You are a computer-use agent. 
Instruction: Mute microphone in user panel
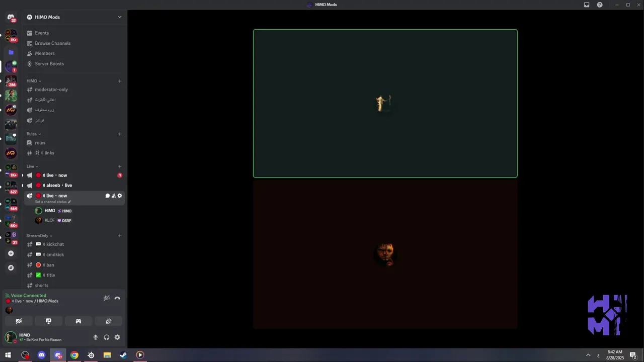click(96, 337)
